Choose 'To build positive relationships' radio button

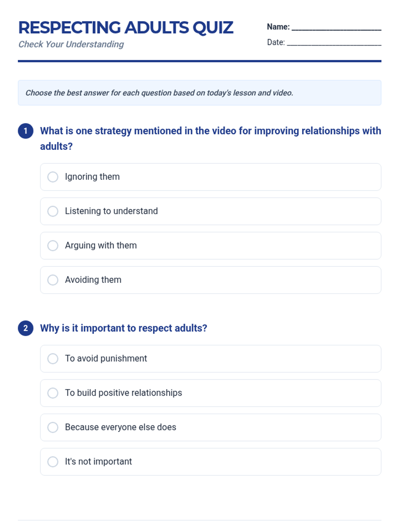(x=53, y=393)
